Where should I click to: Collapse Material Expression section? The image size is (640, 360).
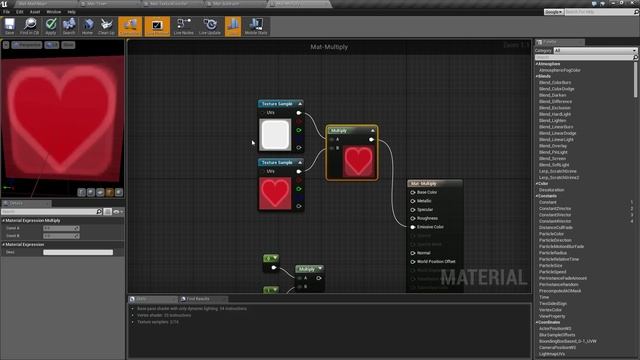(3, 244)
